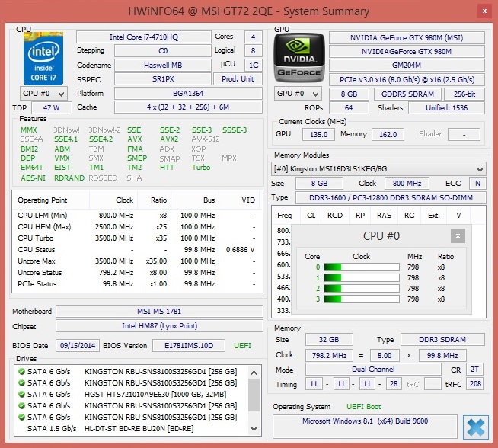The height and width of the screenshot is (448, 498).
Task: Click the tRFC value 208
Action: pyautogui.click(x=475, y=384)
